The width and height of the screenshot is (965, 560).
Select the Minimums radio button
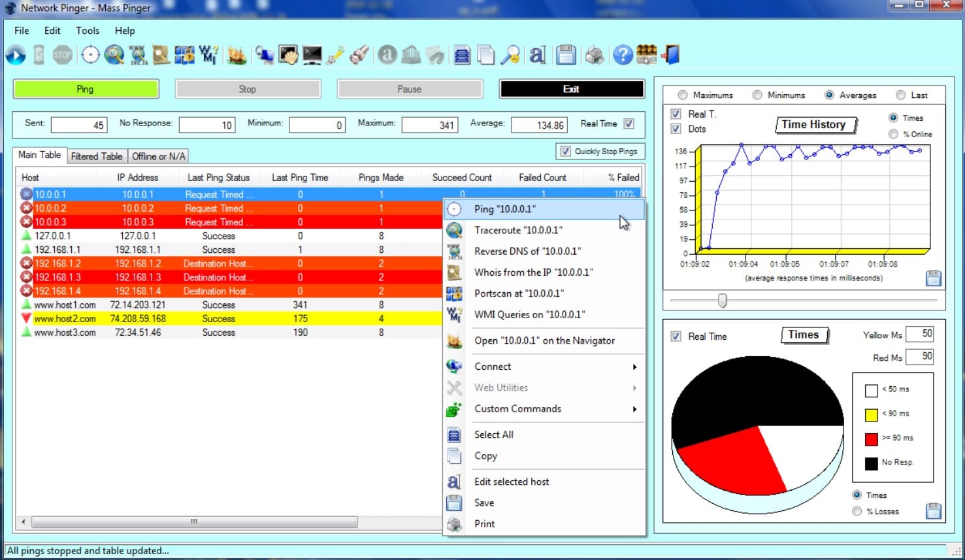(x=757, y=95)
